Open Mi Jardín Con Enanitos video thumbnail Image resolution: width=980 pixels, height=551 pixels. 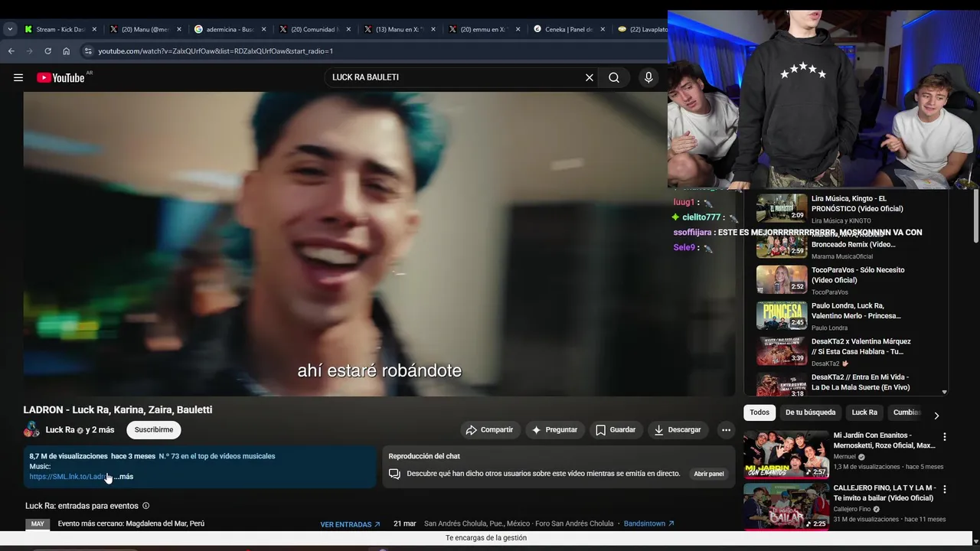point(786,454)
